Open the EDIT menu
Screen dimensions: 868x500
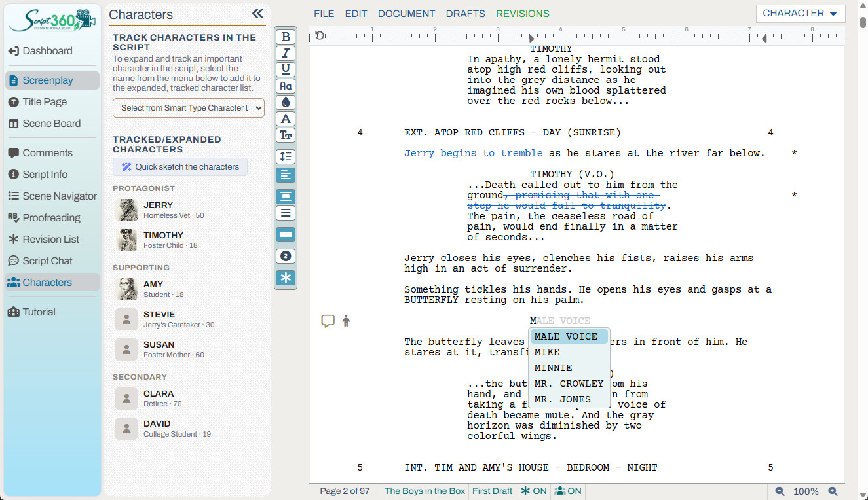(356, 14)
